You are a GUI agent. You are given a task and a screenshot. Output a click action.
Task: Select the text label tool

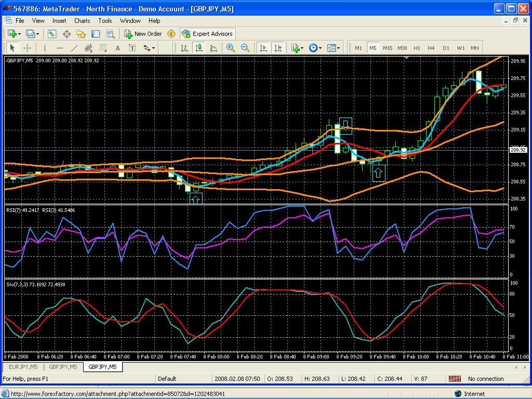pyautogui.click(x=132, y=48)
